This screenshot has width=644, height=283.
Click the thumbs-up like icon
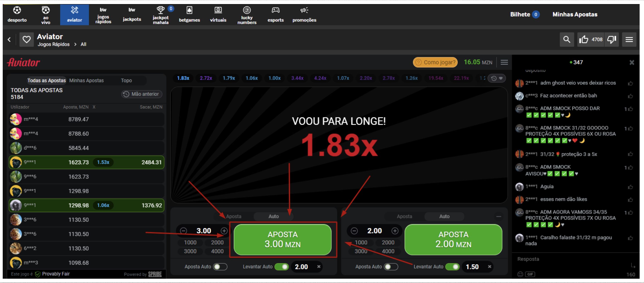tap(583, 39)
